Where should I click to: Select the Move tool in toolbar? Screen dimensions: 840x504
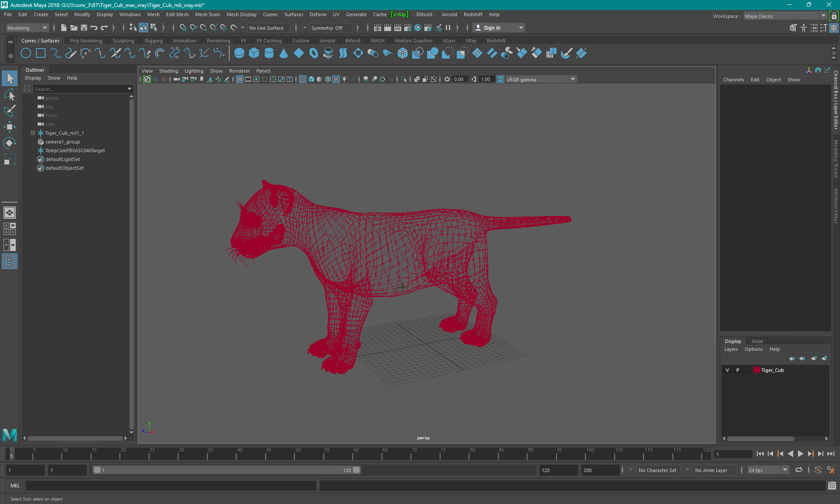(x=10, y=128)
